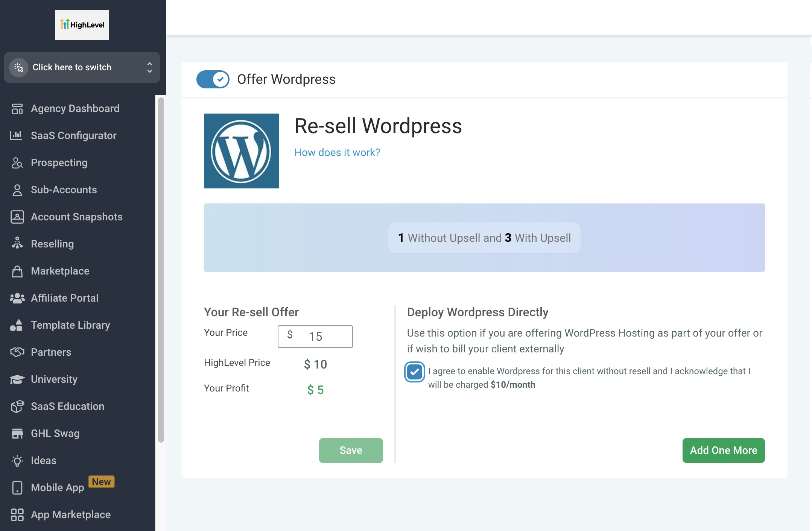Click the Add One More button
This screenshot has width=812, height=531.
pos(724,451)
